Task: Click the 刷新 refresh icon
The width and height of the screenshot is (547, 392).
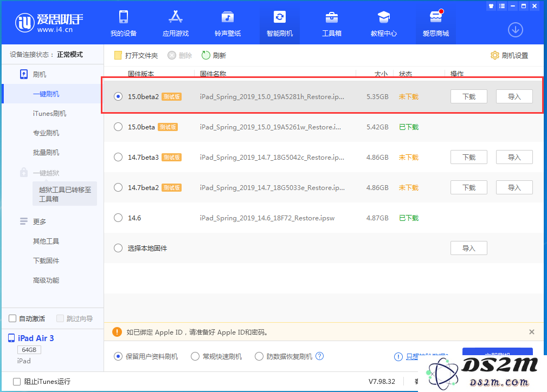Action: click(x=206, y=55)
